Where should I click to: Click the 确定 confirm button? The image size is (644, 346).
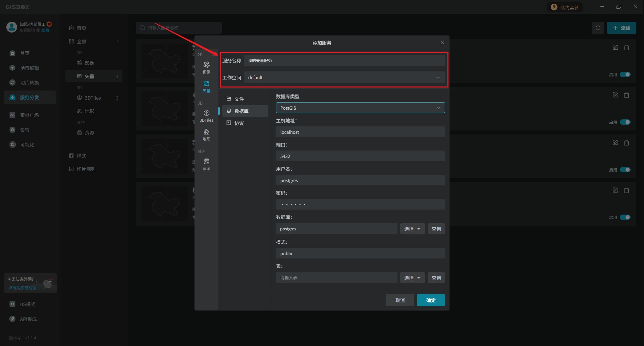point(431,300)
